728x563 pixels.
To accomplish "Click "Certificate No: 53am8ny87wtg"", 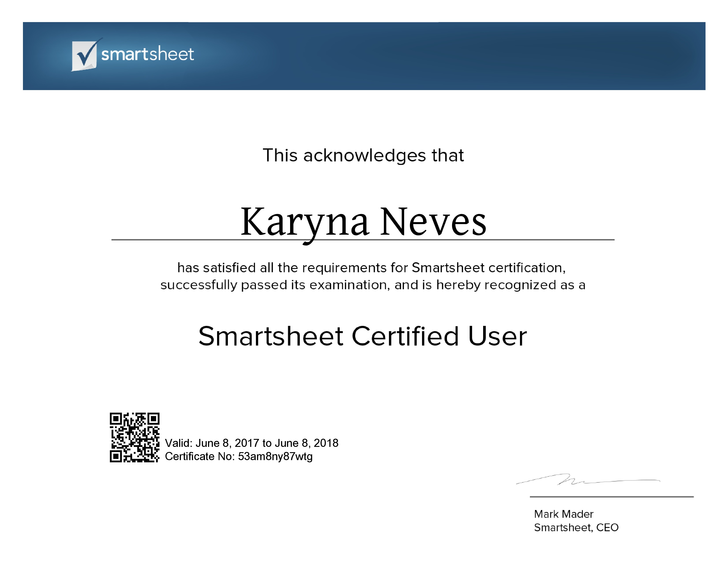I will point(239,456).
